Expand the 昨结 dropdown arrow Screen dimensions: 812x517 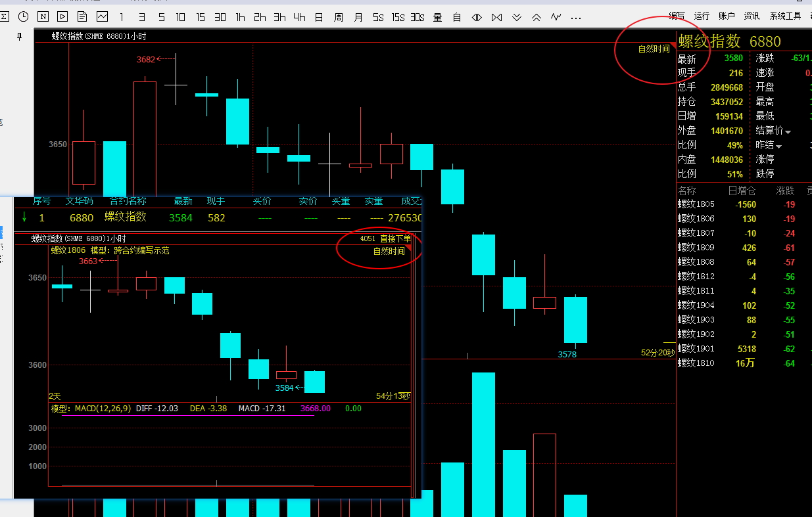(779, 146)
